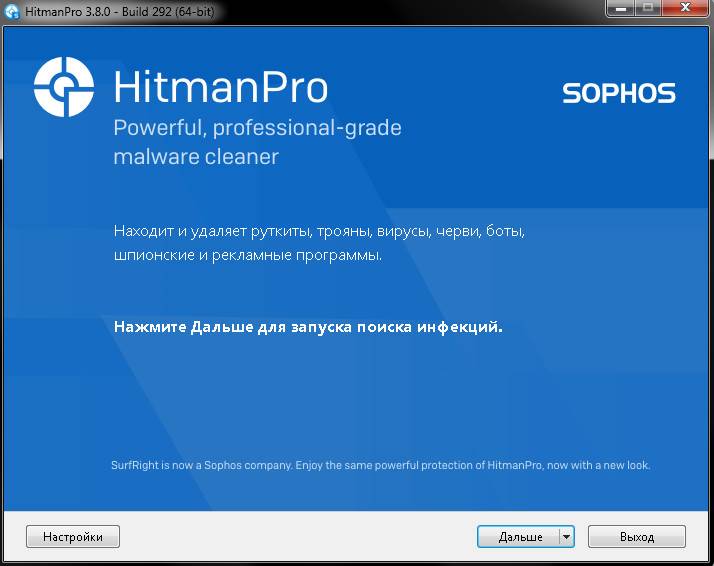The width and height of the screenshot is (714, 566).
Task: Click the 'Powerful, professional-grade' tagline
Action: (x=257, y=128)
